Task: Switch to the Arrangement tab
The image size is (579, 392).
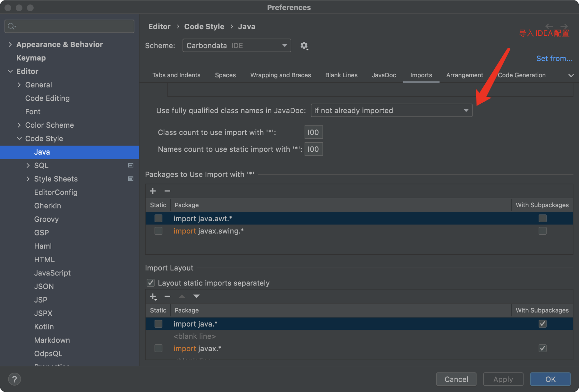Action: coord(465,75)
